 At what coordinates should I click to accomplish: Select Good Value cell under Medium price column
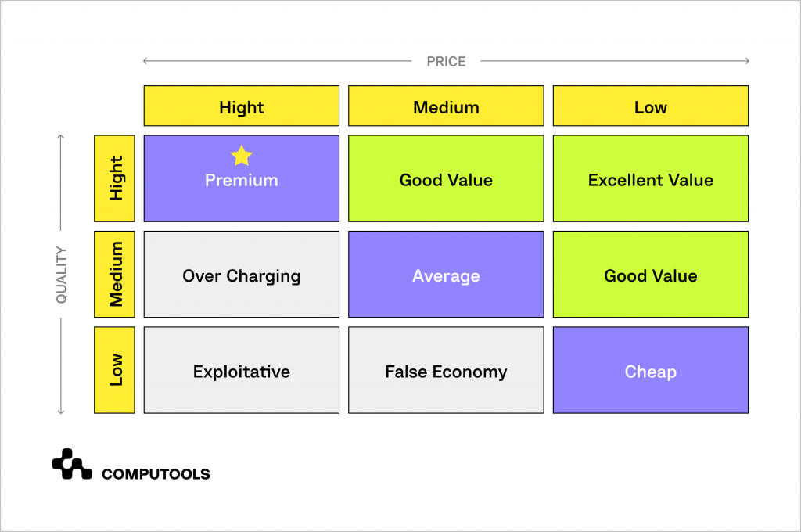(446, 179)
